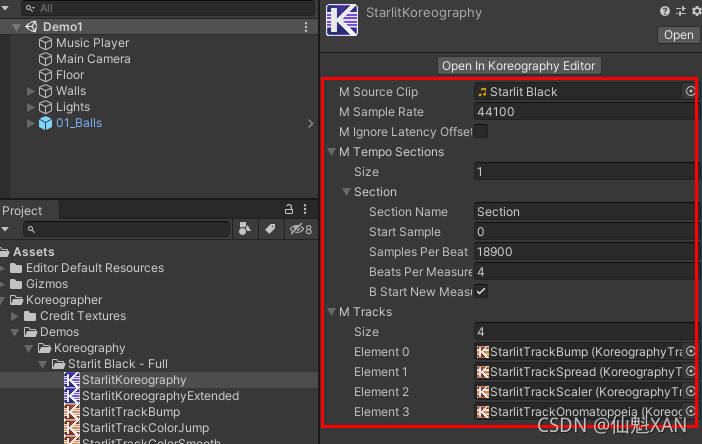Collapse the Section foldout
The image size is (702, 444).
point(347,192)
